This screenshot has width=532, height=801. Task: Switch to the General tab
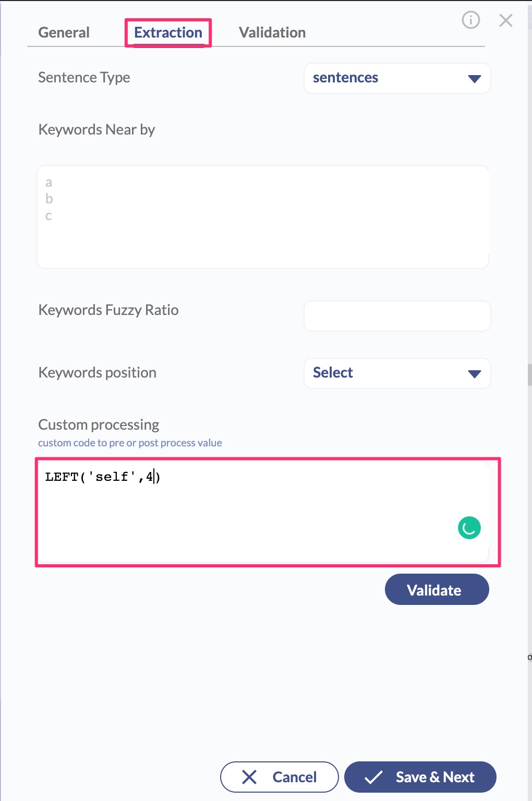point(64,33)
